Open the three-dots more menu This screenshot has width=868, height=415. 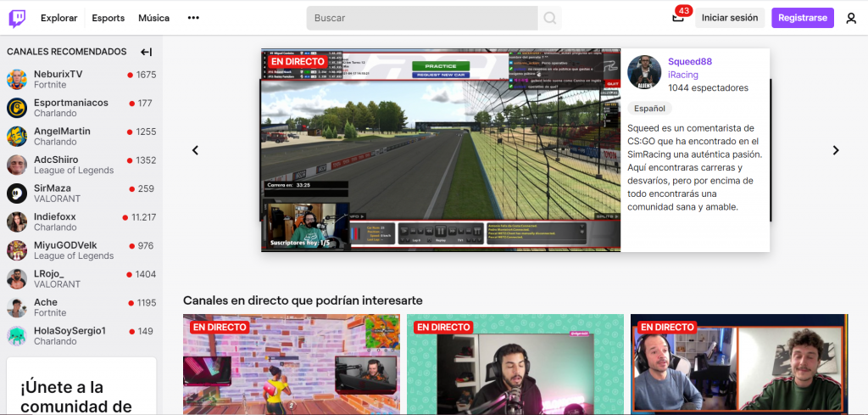[x=193, y=18]
